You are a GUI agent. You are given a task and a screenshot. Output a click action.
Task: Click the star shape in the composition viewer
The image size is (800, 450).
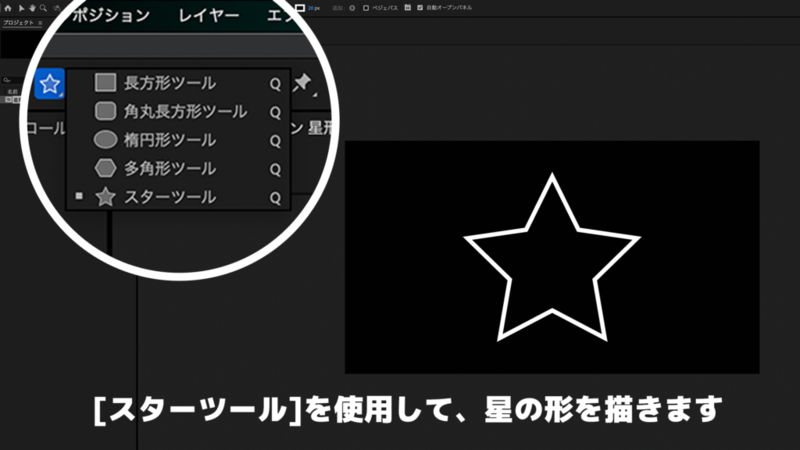[x=552, y=258]
